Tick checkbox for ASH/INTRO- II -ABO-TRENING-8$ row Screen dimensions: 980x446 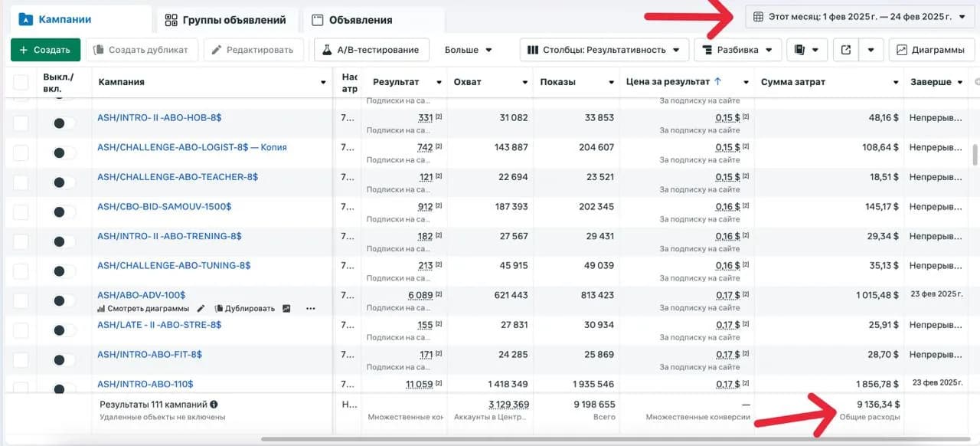21,241
